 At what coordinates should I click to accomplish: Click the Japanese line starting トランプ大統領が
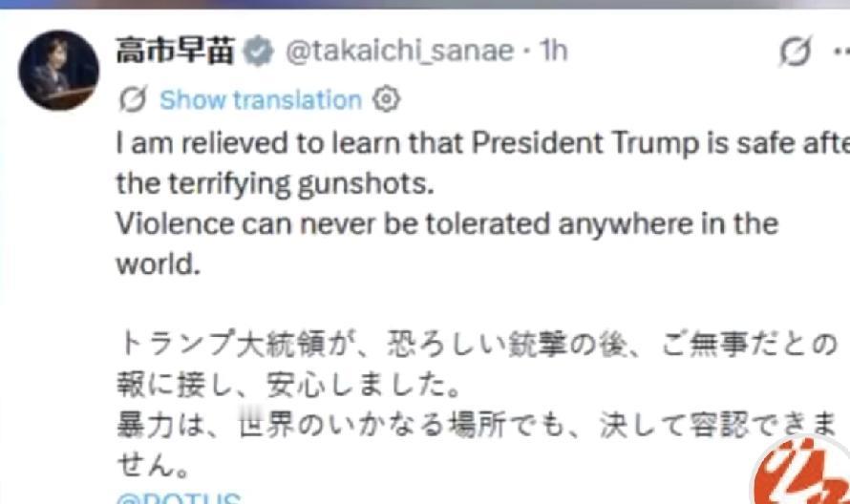pos(478,344)
